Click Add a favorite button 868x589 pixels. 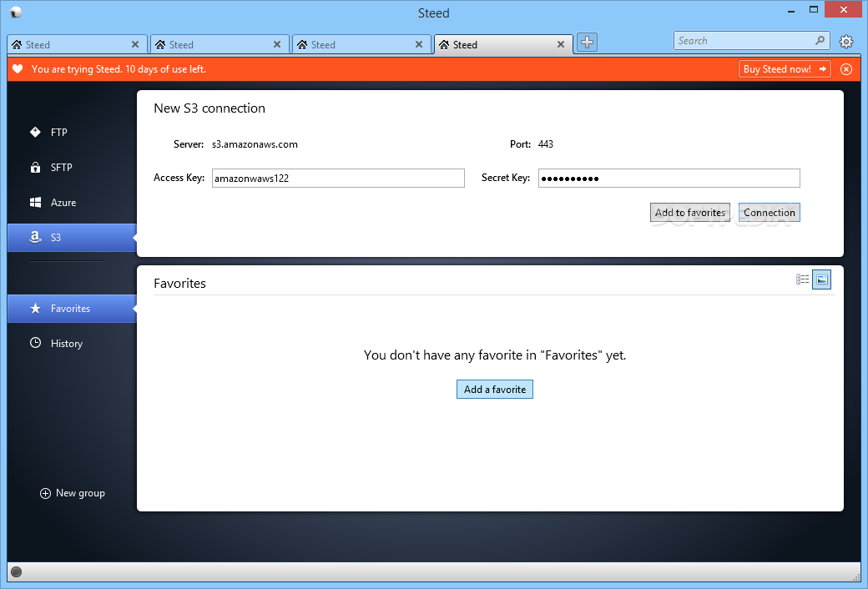coord(495,389)
